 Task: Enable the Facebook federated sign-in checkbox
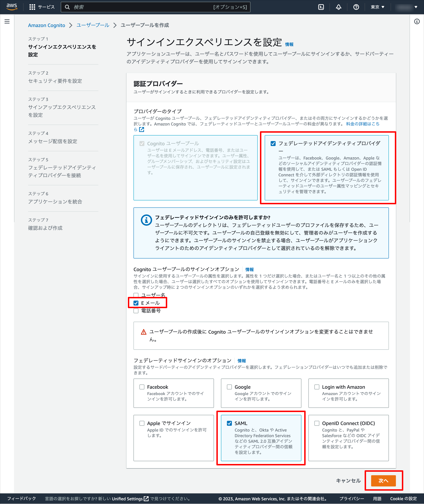(142, 387)
